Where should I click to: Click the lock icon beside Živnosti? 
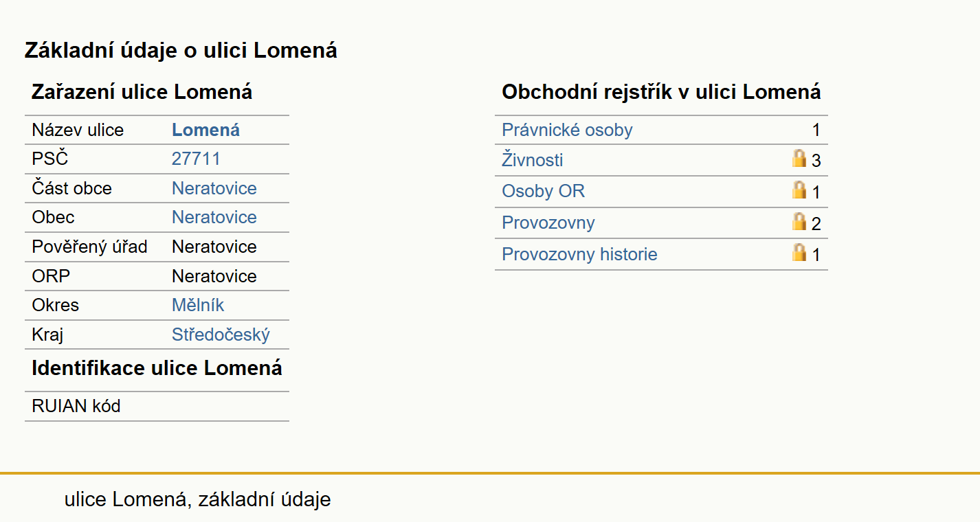799,159
